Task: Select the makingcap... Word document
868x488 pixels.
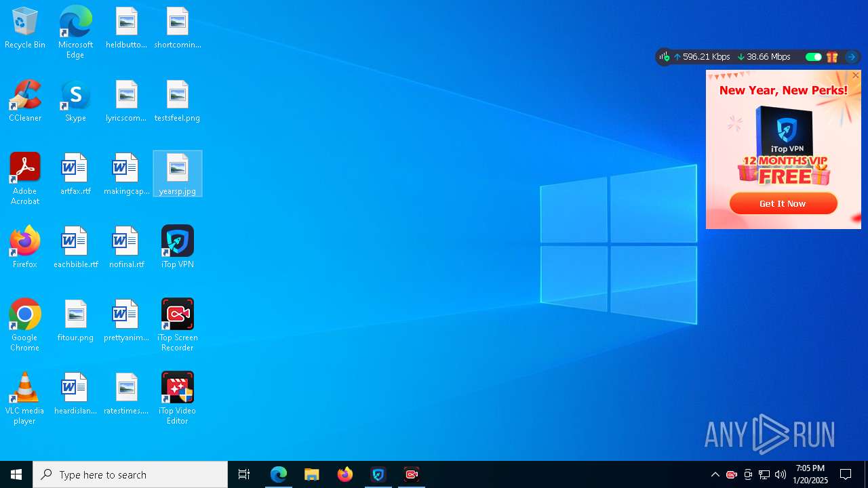Action: (127, 174)
